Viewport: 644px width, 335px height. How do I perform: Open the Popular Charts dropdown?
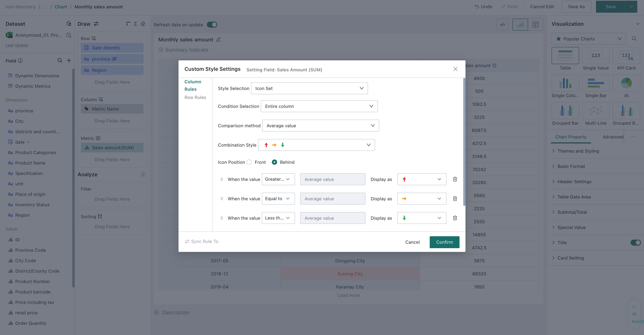tap(588, 39)
